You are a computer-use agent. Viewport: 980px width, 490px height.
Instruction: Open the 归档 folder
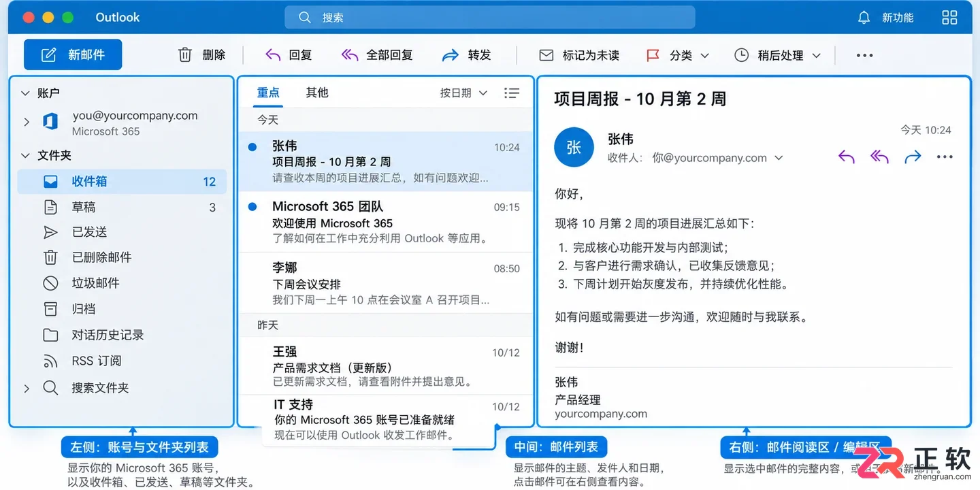point(122,309)
